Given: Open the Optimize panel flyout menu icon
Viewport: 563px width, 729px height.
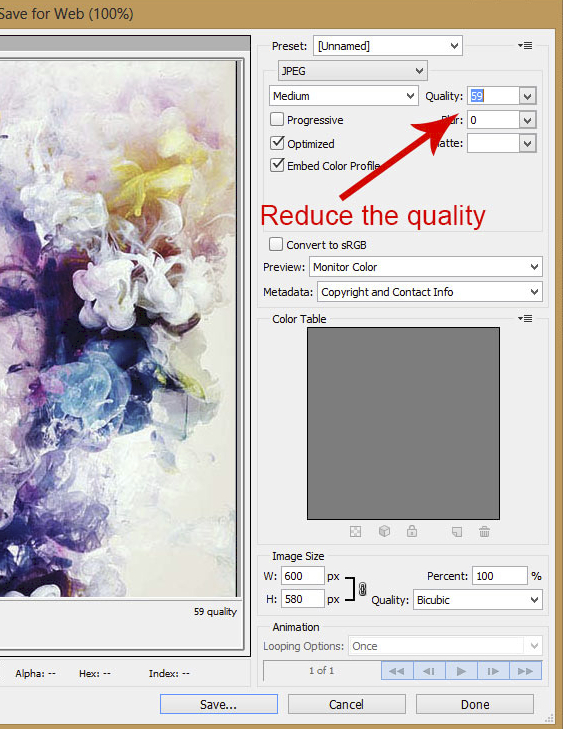Looking at the screenshot, I should pyautogui.click(x=525, y=46).
